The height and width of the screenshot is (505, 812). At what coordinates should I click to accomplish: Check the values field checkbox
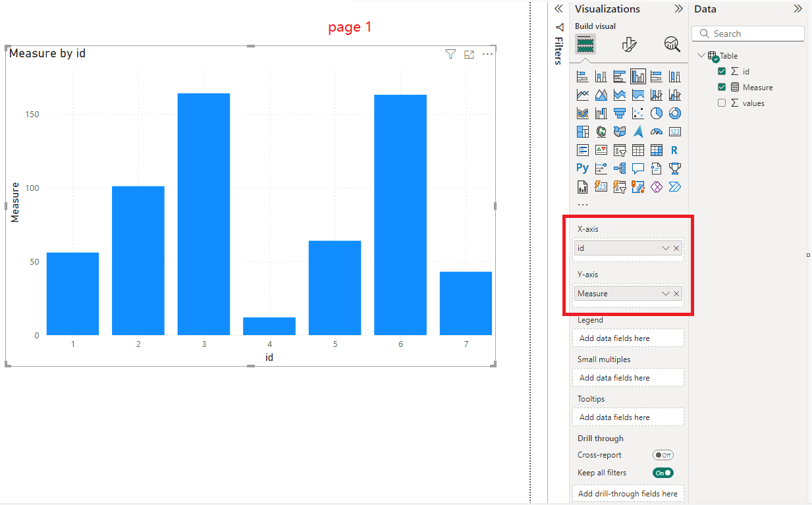(x=722, y=103)
